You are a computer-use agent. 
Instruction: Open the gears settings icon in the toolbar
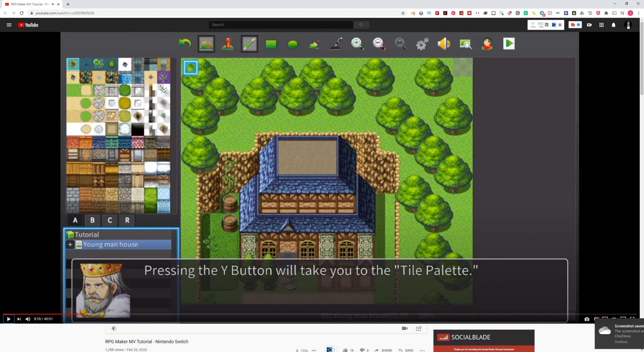click(422, 44)
